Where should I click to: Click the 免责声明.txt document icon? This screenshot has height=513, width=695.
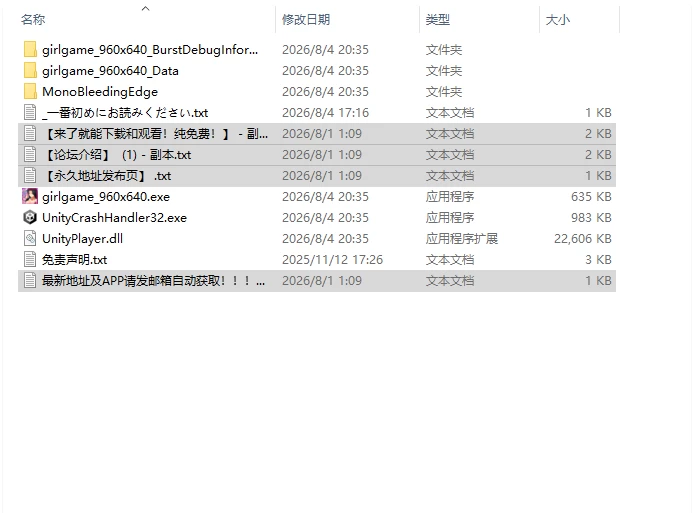point(30,259)
